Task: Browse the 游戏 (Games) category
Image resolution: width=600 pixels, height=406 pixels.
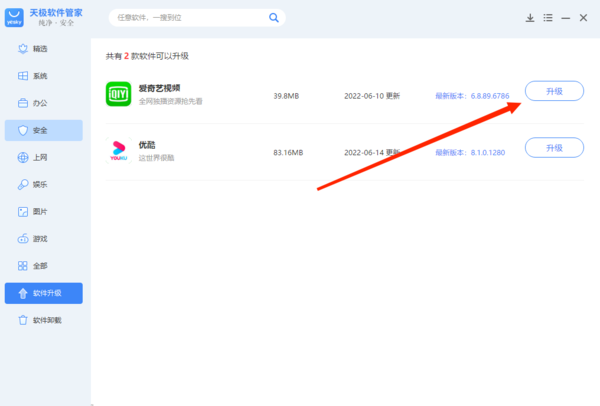Action: point(40,239)
